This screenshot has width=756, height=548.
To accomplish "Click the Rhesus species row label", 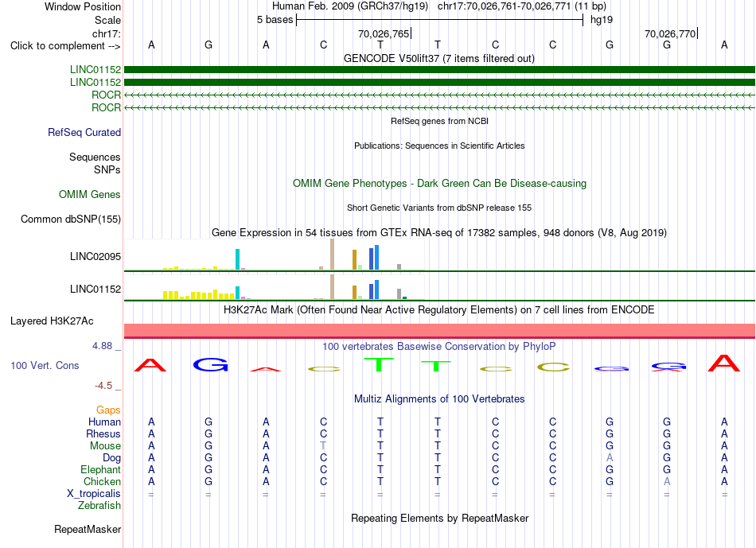I will click(x=103, y=433).
